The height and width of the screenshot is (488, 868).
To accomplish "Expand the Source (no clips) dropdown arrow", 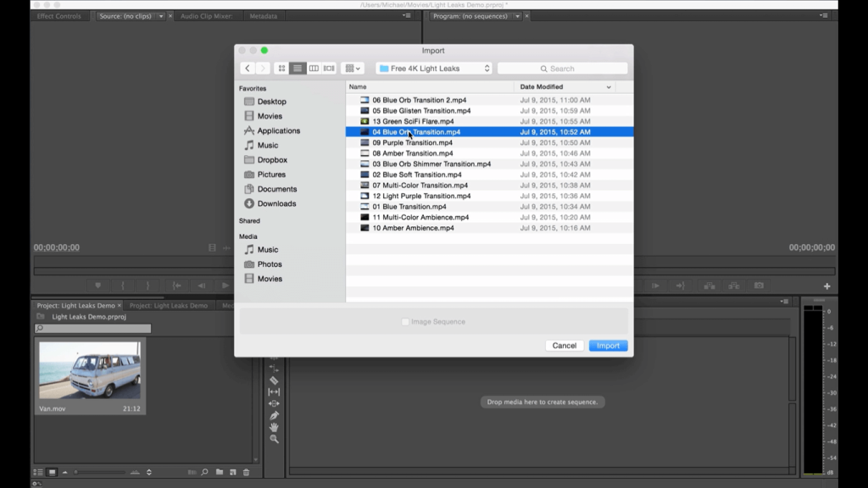I will coord(161,16).
